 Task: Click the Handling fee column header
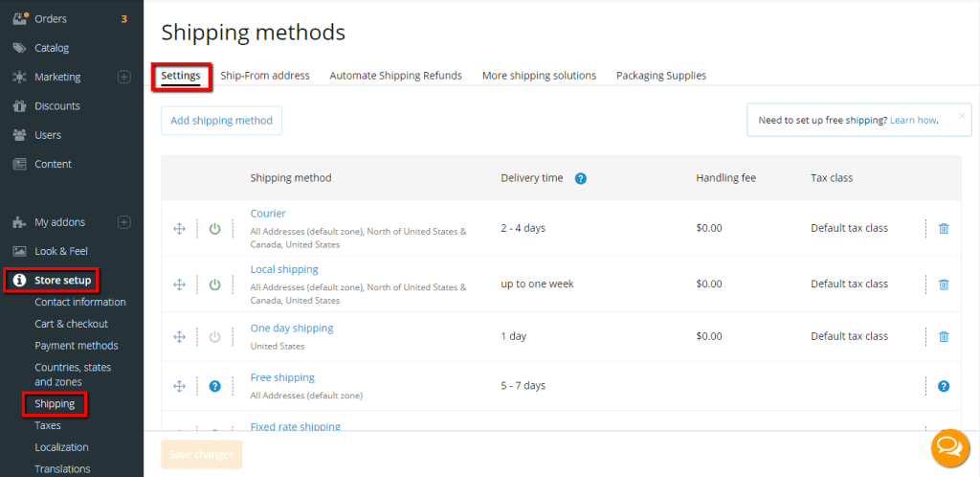[x=726, y=178]
